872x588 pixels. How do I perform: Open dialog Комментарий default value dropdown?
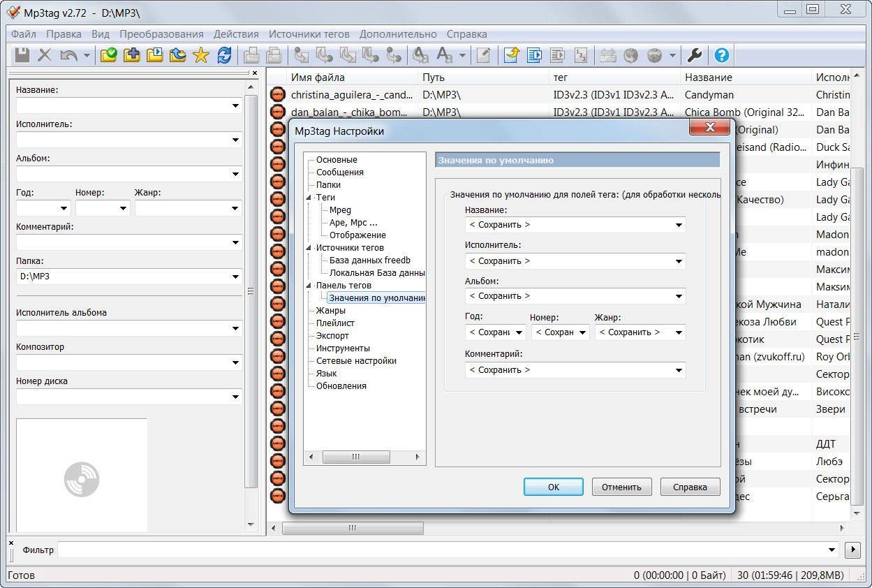point(679,370)
